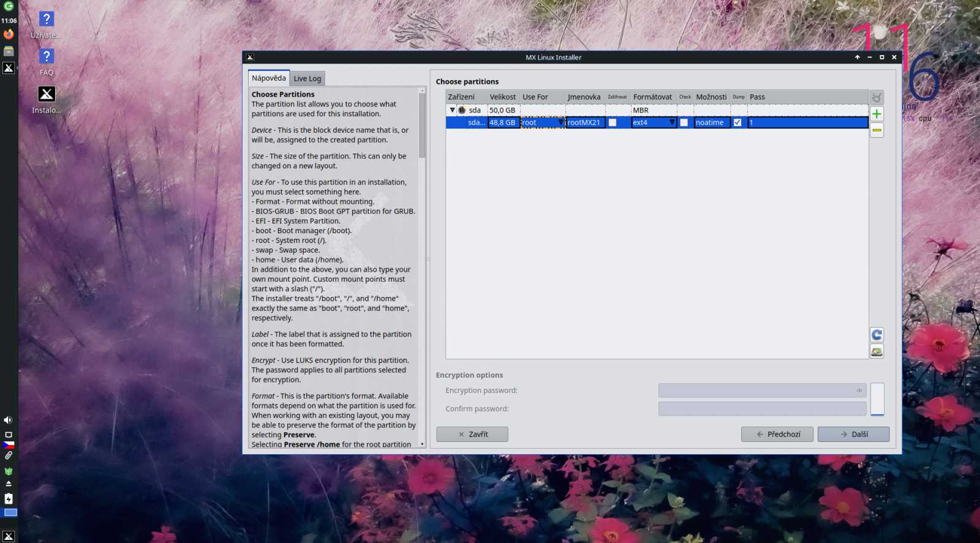Proceed with Další button

(x=853, y=434)
